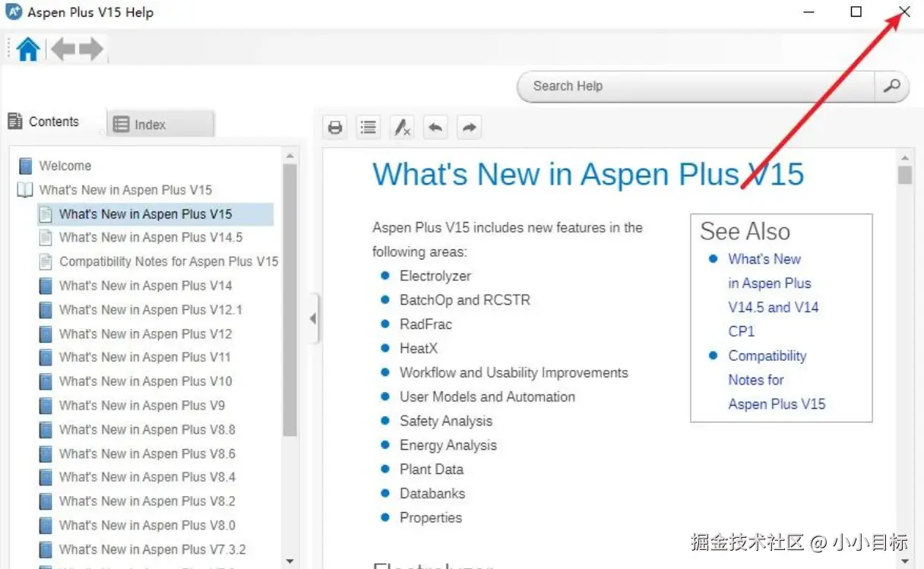Screen dimensions: 924x569
Task: Expand What's New in Aspen Plus V12.1
Action: click(x=151, y=310)
